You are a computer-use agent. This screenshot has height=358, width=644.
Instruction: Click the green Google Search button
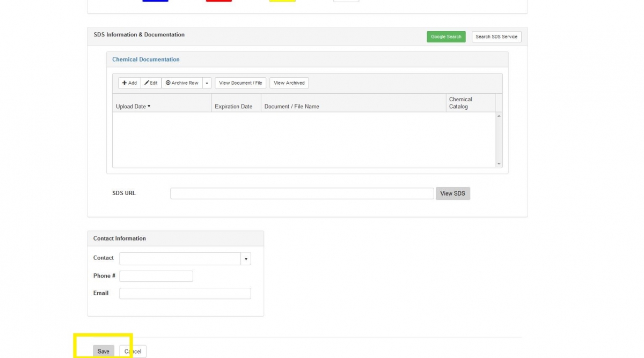pos(446,36)
